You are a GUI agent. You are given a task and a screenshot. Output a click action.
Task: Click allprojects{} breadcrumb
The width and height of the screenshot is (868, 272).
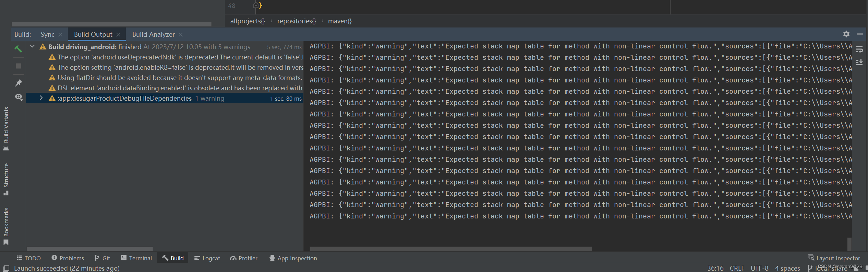[248, 21]
